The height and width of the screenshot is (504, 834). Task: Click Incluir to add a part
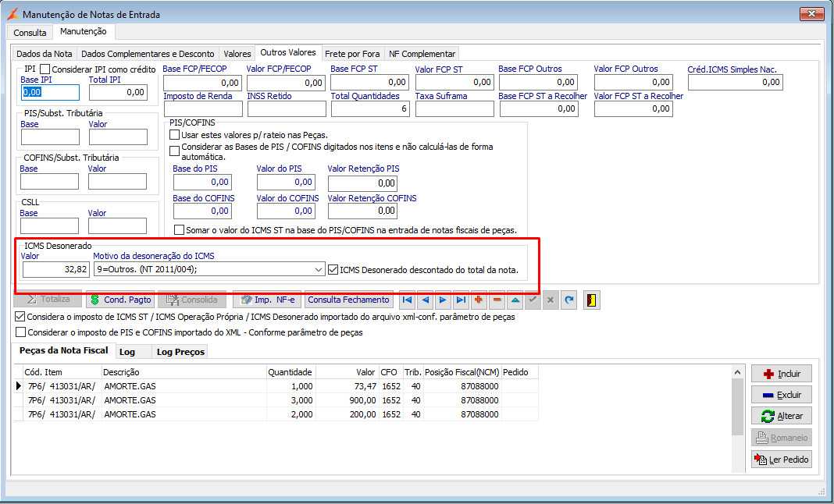click(x=782, y=374)
